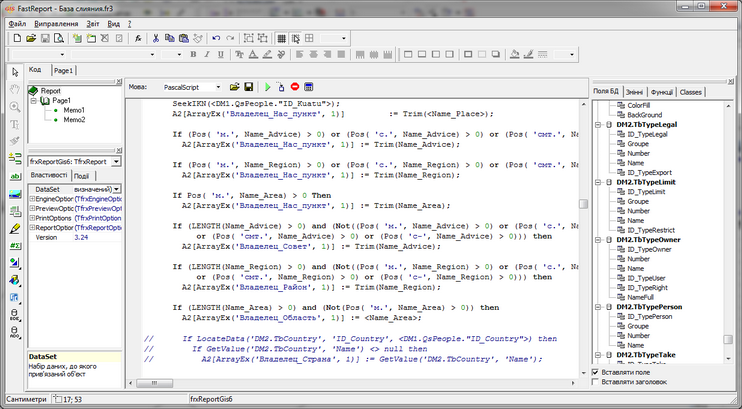
Task: Save the script with the floppy icon
Action: point(248,87)
